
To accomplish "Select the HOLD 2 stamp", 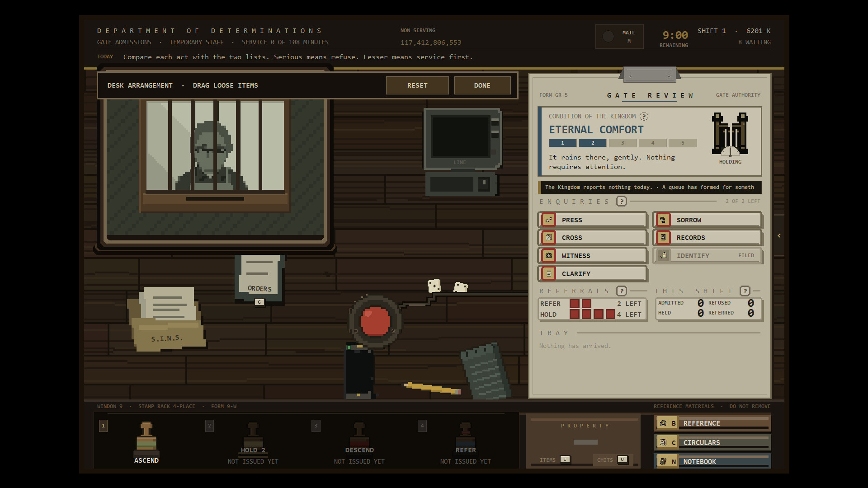I will [x=253, y=443].
